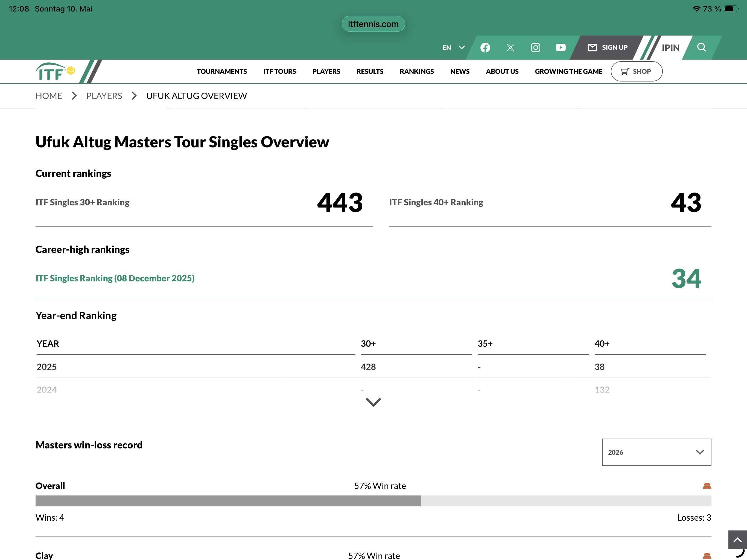Go to Players breadcrumb link
747x560 pixels.
104,96
